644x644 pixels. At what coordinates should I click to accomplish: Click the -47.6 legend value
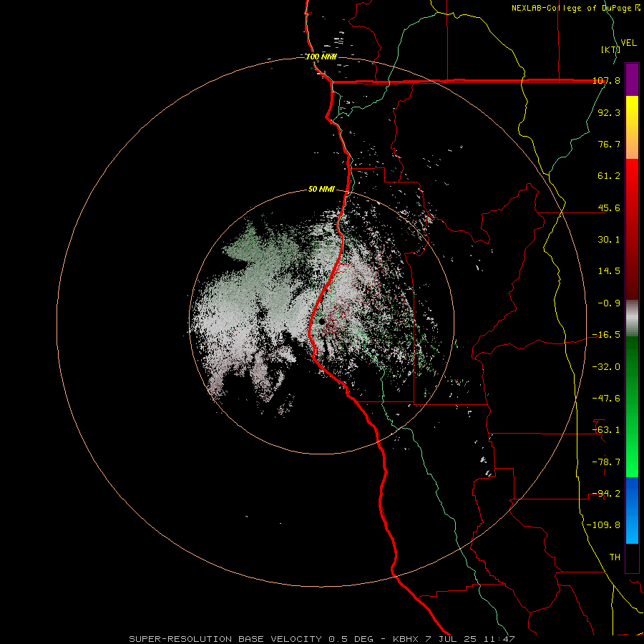pyautogui.click(x=606, y=399)
